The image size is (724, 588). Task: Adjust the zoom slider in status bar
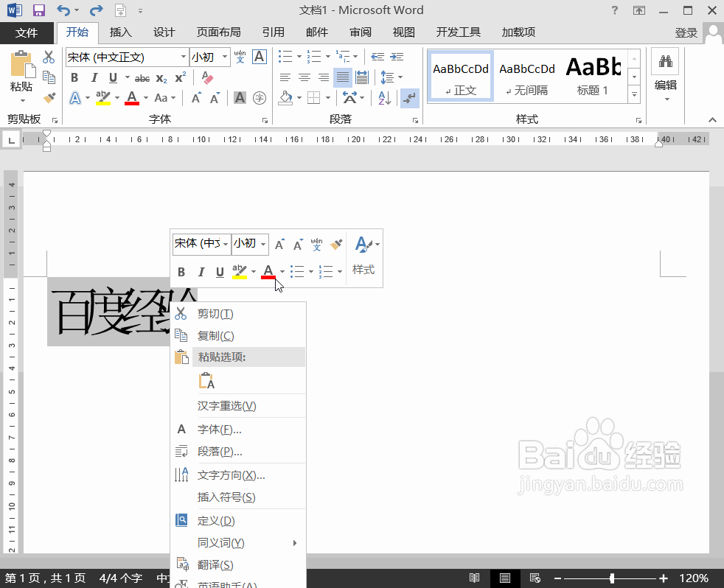click(610, 578)
